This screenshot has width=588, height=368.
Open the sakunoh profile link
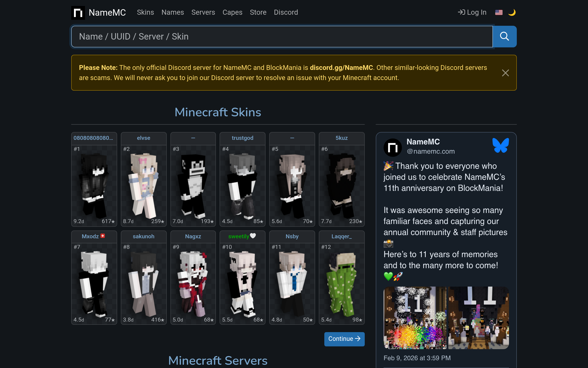pyautogui.click(x=144, y=236)
